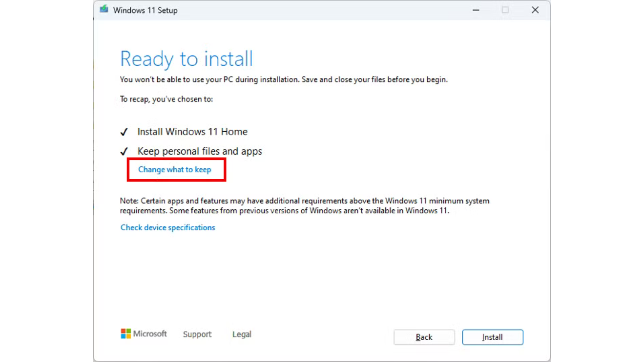The width and height of the screenshot is (644, 362).
Task: Open the Support link
Action: (197, 334)
